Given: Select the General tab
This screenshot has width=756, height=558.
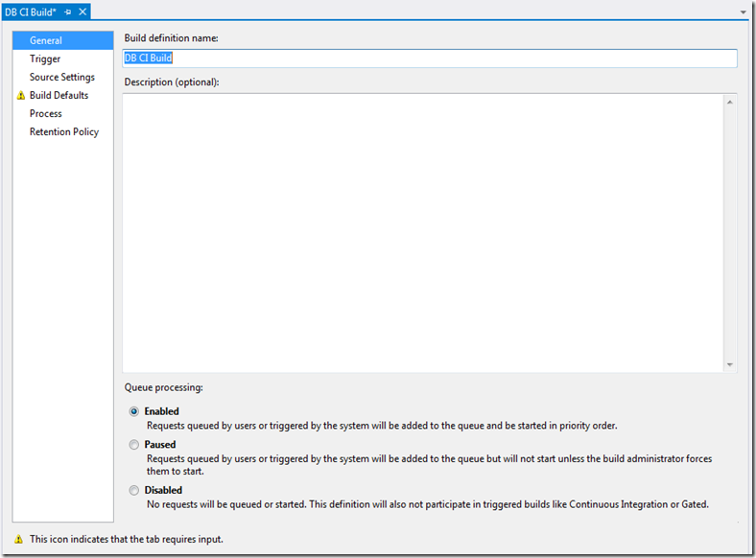Looking at the screenshot, I should pos(63,40).
